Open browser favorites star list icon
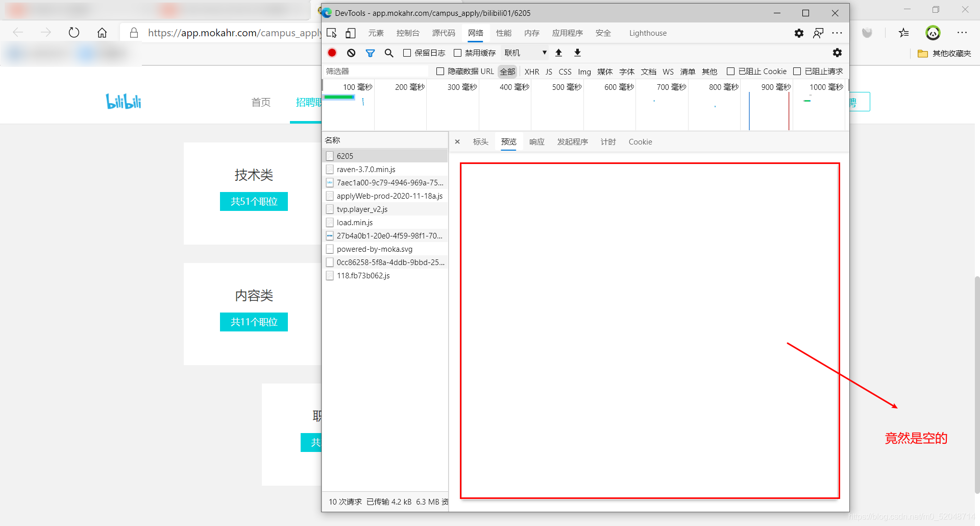 point(904,33)
